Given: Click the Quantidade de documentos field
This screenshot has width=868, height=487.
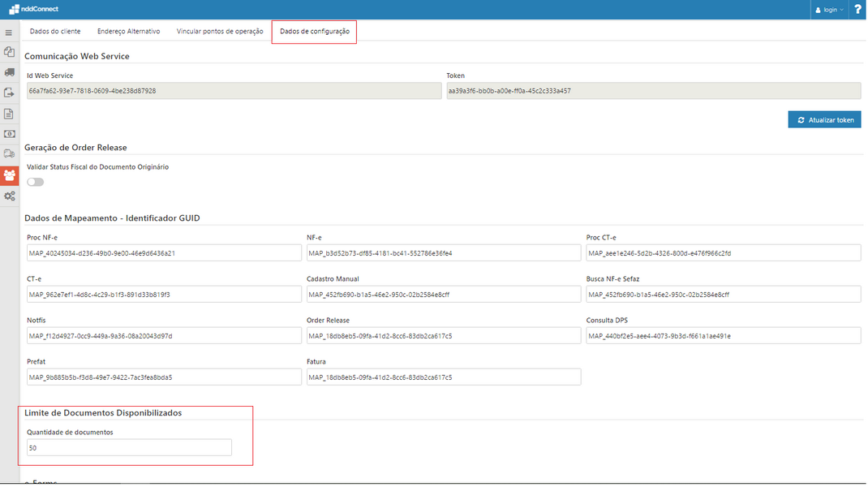Looking at the screenshot, I should pyautogui.click(x=129, y=447).
